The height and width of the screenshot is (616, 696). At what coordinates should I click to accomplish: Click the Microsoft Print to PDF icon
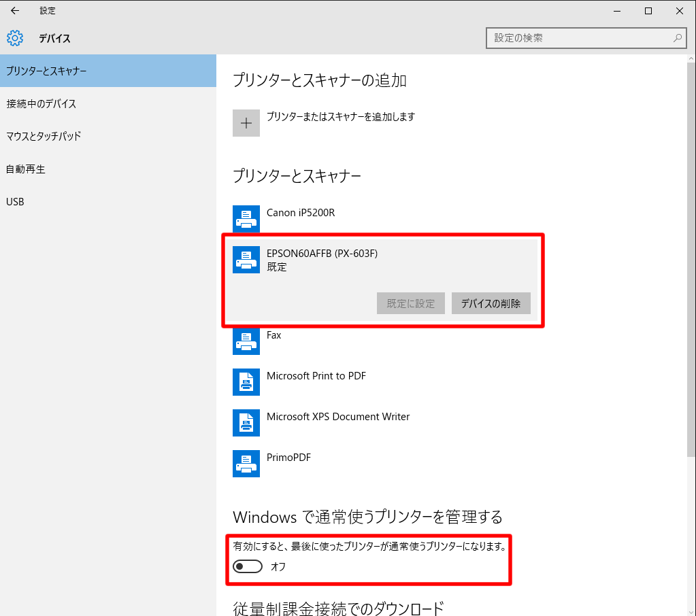click(x=246, y=382)
